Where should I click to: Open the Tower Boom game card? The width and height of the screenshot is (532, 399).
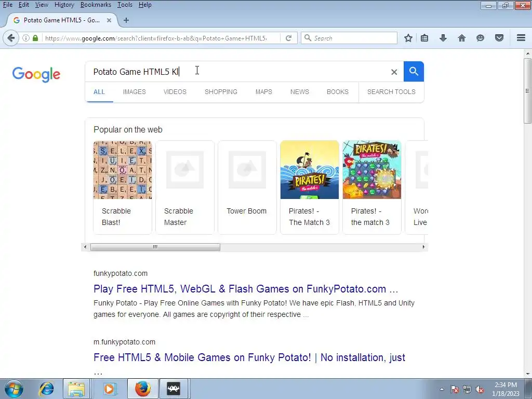[247, 187]
